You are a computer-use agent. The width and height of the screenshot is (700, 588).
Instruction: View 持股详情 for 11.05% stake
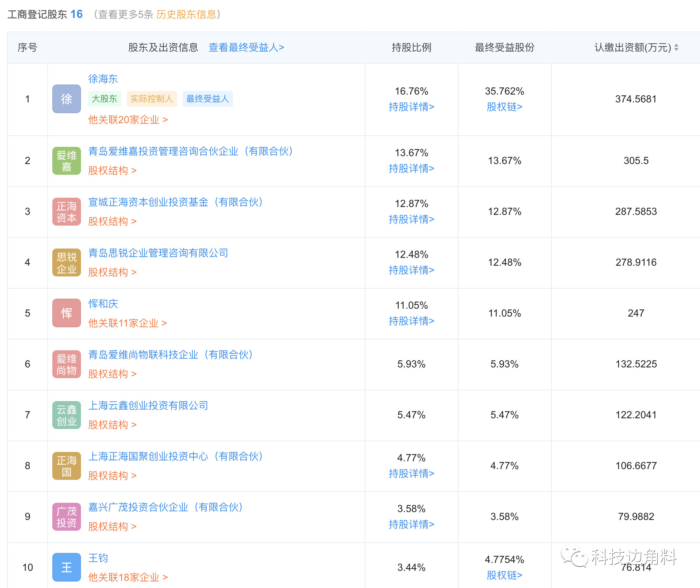412,321
